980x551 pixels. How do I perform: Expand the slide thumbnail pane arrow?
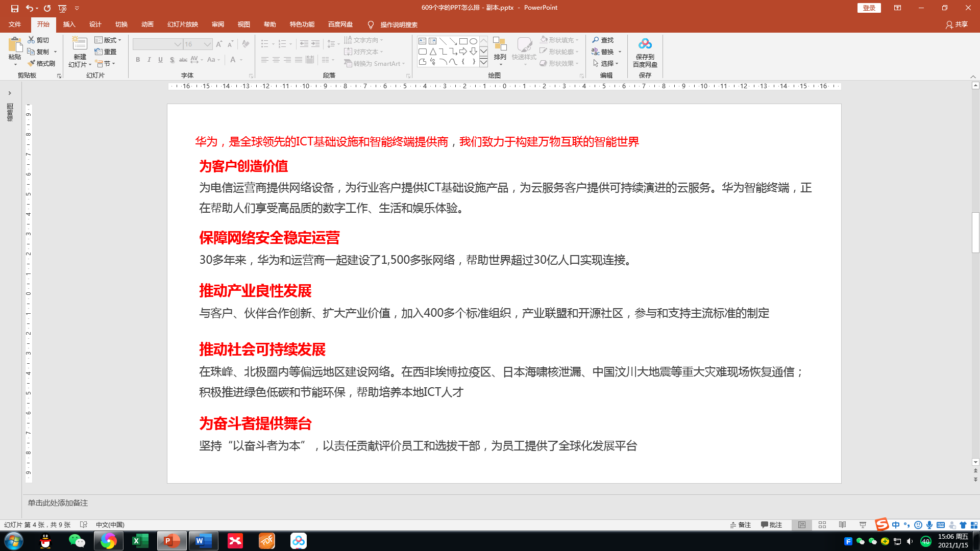(10, 93)
